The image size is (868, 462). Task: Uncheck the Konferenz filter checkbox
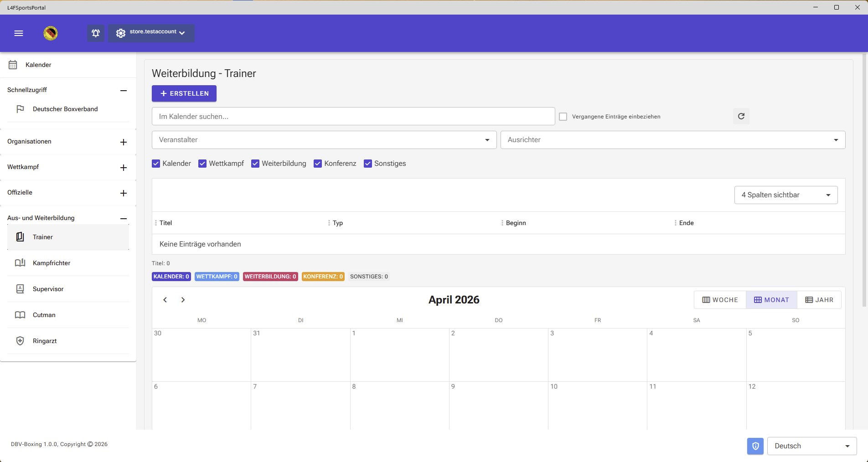(318, 164)
